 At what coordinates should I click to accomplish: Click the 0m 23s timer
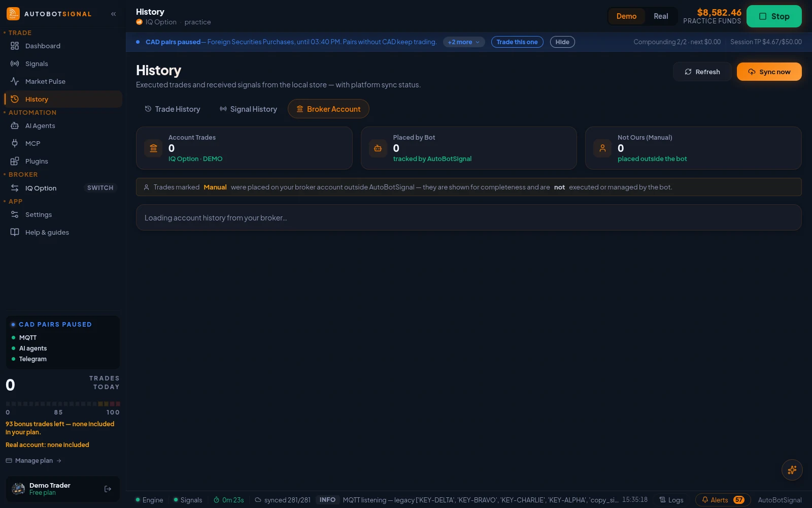tap(229, 500)
